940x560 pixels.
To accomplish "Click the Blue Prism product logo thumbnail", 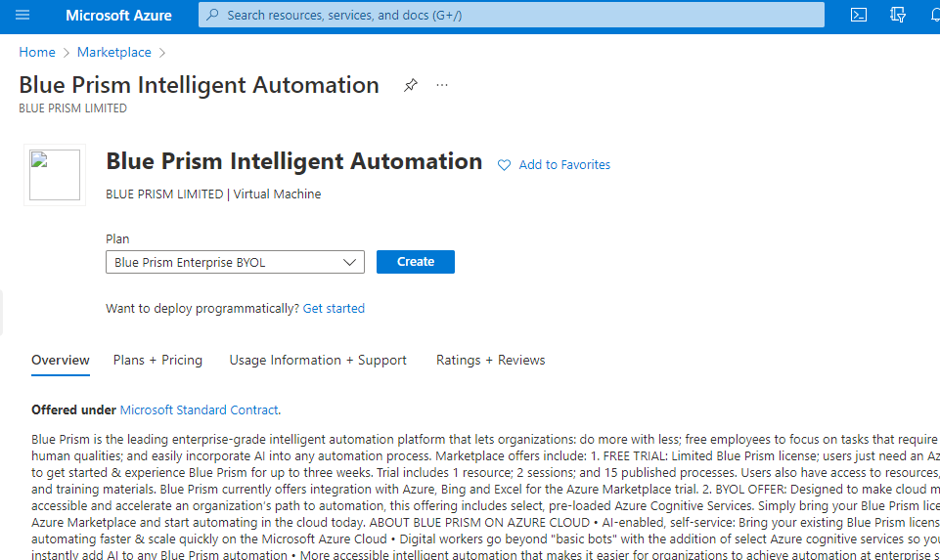I will (x=55, y=175).
